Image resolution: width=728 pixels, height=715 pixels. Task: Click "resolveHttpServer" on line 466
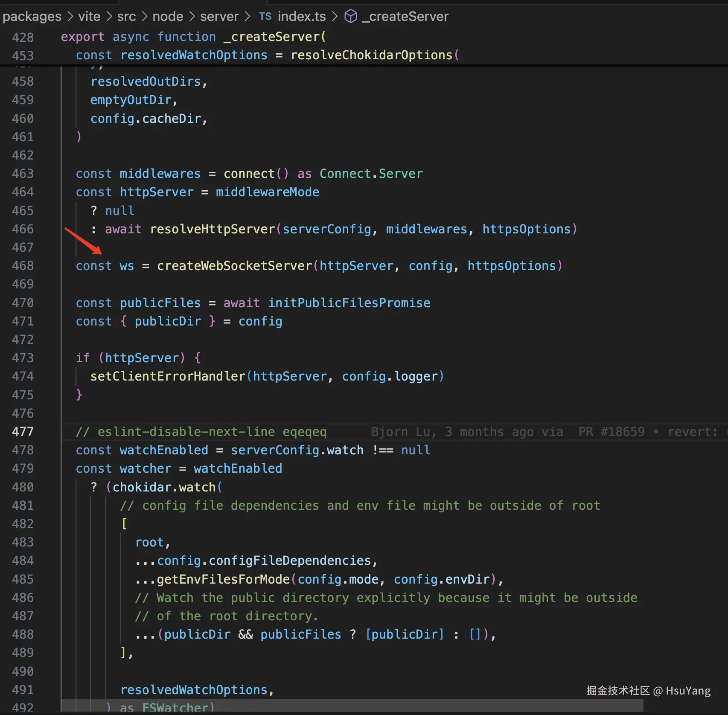coord(213,229)
